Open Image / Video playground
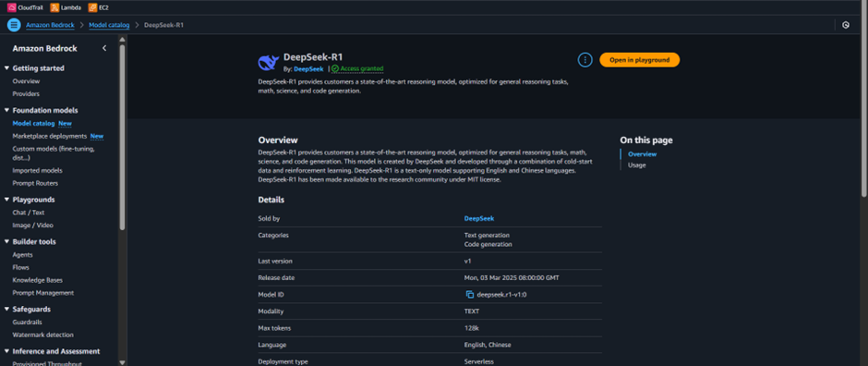This screenshot has height=366, width=868. pyautogui.click(x=32, y=226)
